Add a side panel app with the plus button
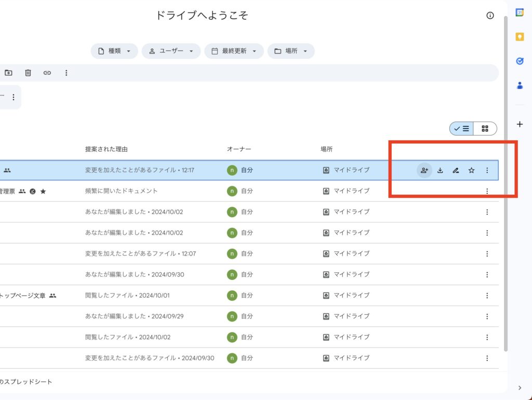 point(519,124)
